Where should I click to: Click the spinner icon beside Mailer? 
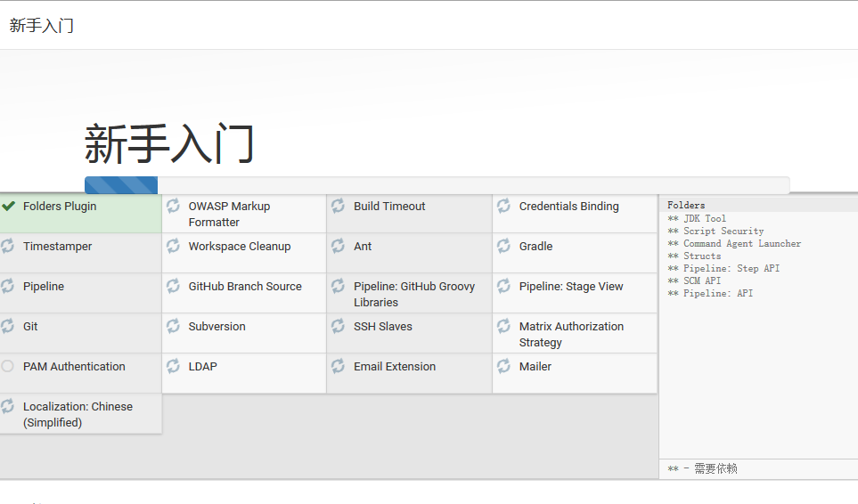[x=503, y=366]
